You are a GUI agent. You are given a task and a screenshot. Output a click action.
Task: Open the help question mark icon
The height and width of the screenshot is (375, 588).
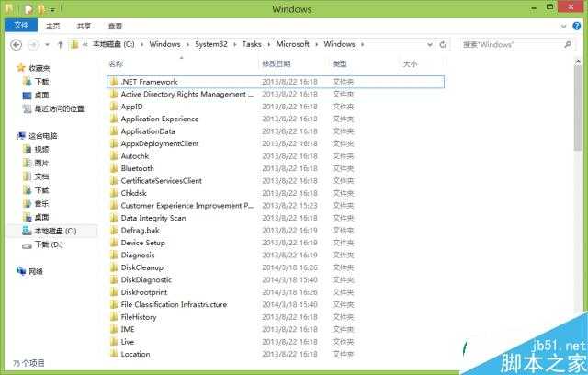click(x=577, y=26)
